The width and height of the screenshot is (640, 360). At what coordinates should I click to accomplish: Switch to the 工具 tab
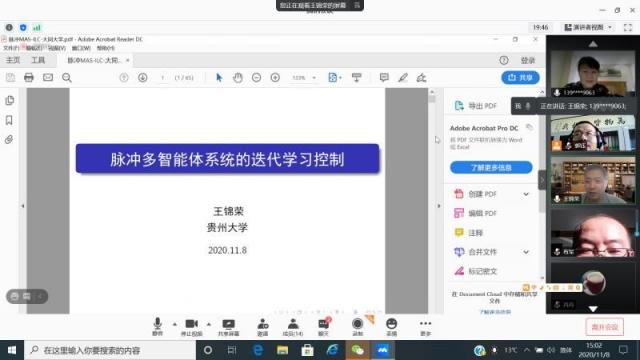(x=38, y=60)
